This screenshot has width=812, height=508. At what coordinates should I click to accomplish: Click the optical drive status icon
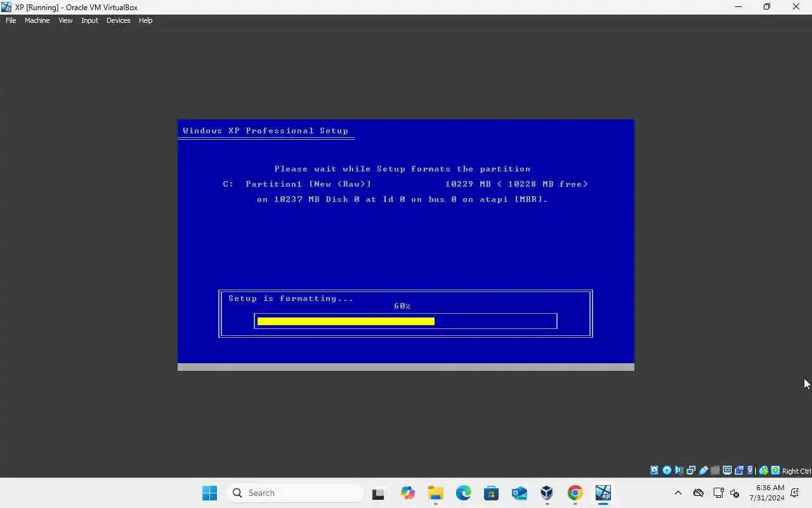point(667,471)
